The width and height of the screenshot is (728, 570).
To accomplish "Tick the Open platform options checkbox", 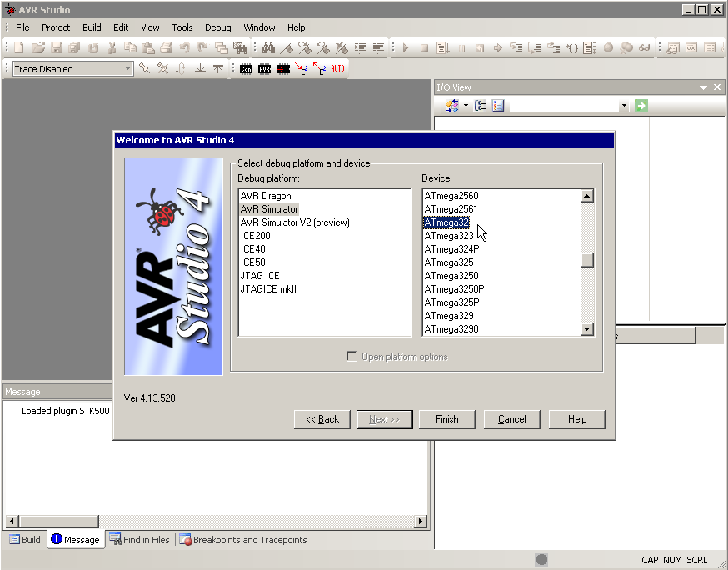I will click(352, 357).
